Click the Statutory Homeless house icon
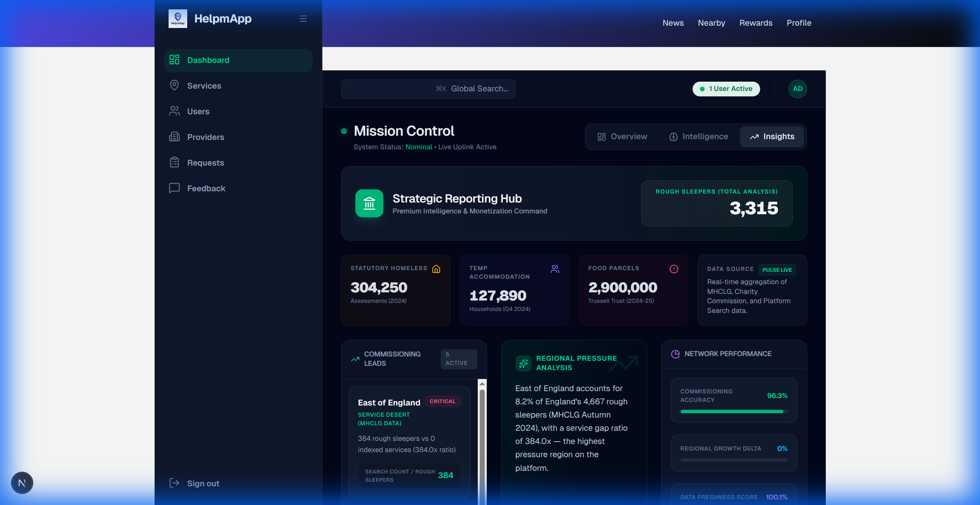This screenshot has width=980, height=505. coord(436,269)
